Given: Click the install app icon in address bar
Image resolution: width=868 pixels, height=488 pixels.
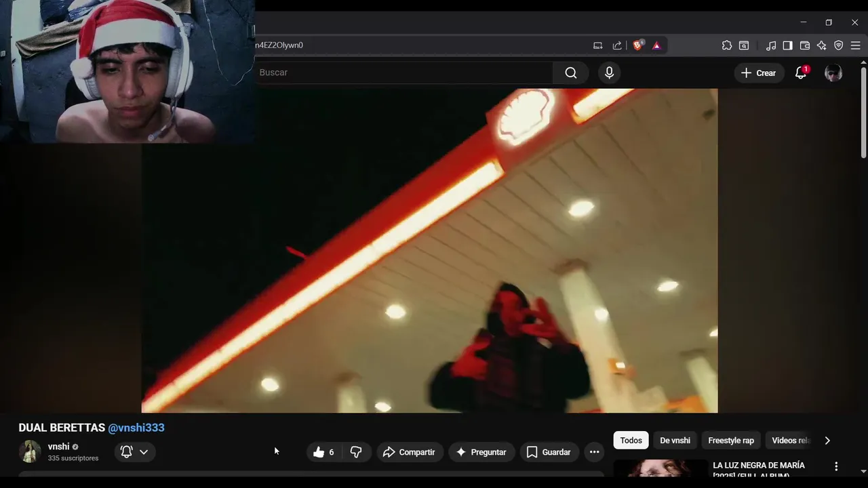Looking at the screenshot, I should pyautogui.click(x=597, y=45).
